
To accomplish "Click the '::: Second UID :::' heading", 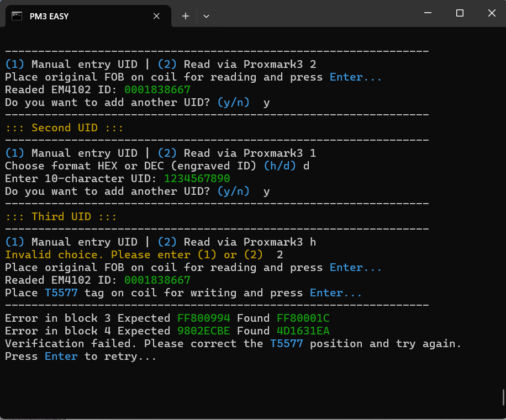I will click(x=65, y=127).
